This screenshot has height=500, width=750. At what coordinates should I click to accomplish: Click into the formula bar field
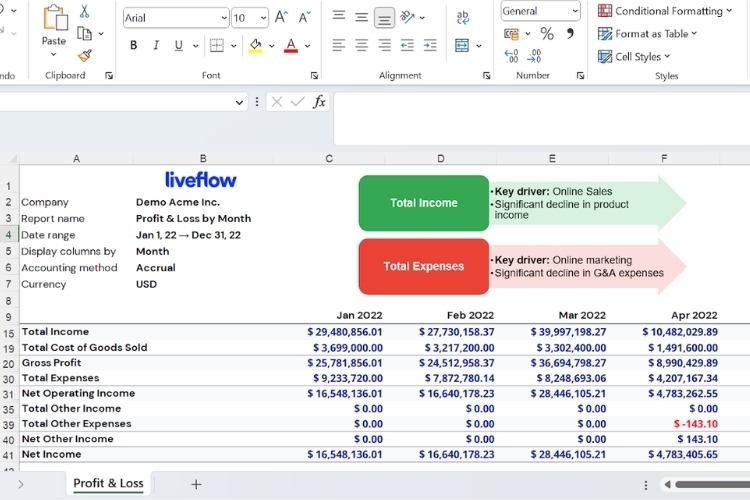tap(542, 119)
